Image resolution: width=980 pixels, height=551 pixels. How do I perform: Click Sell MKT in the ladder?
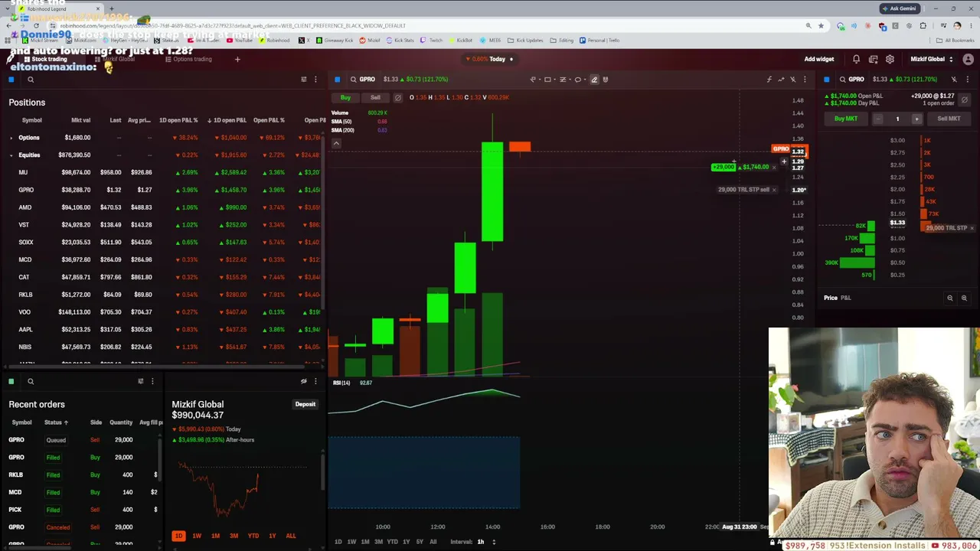pos(949,119)
